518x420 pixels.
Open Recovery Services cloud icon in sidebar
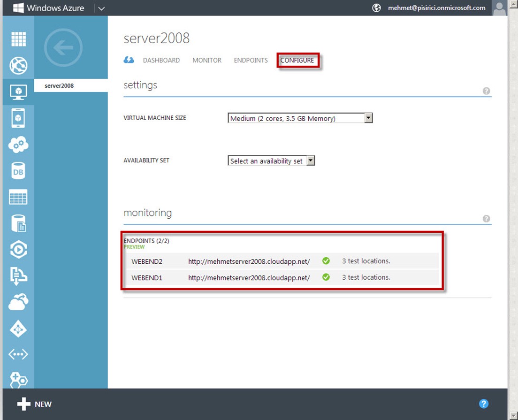[18, 302]
